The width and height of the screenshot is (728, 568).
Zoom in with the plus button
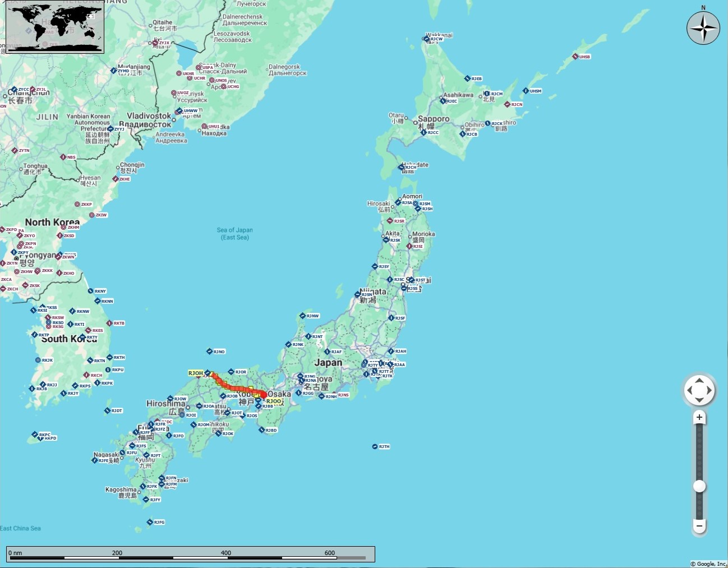click(x=699, y=417)
